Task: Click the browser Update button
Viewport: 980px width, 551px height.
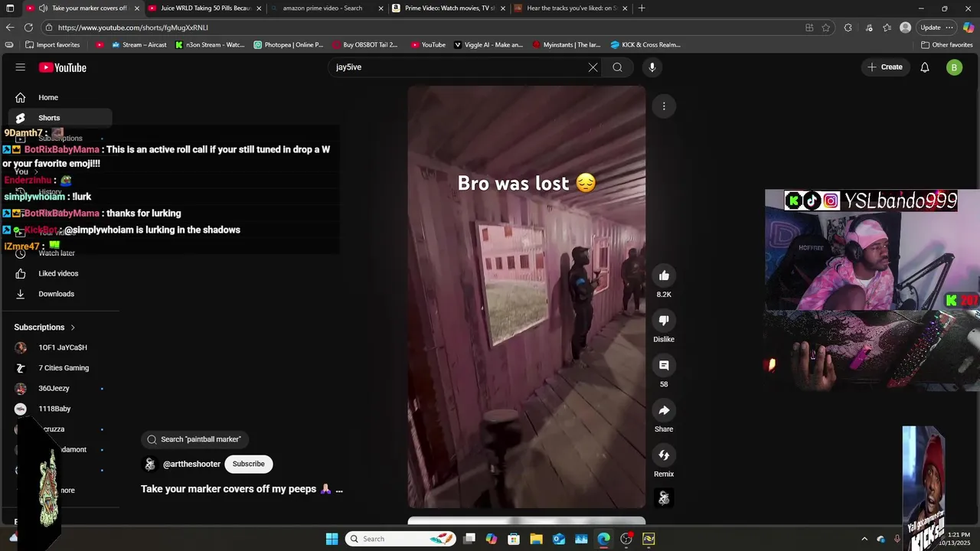Action: [930, 28]
